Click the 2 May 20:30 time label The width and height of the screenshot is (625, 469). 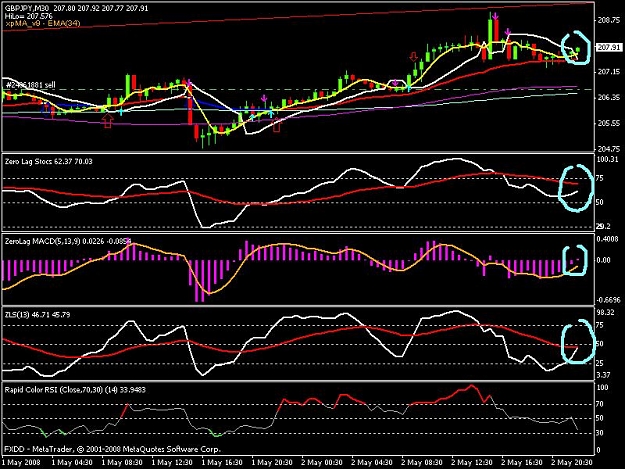[572, 463]
